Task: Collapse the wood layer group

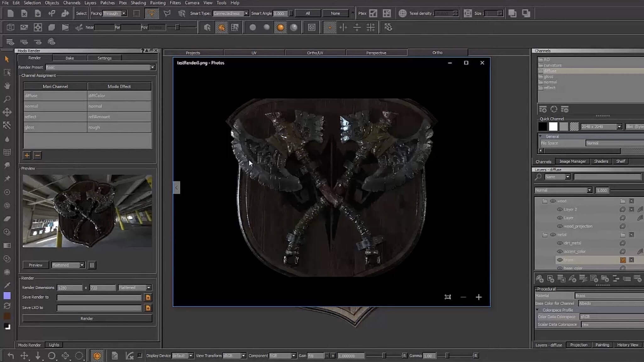Action: (545, 201)
